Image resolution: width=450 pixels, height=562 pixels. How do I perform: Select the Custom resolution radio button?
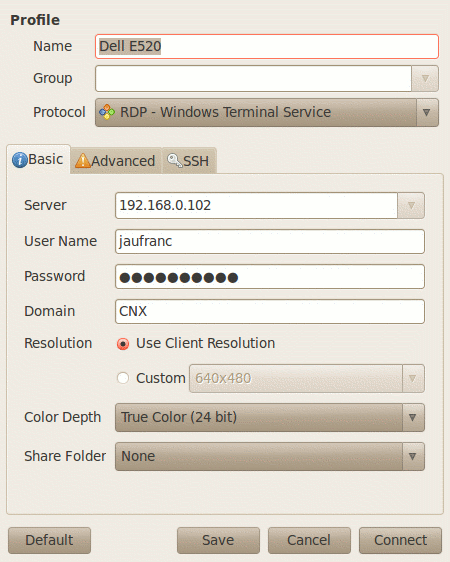[x=123, y=378]
